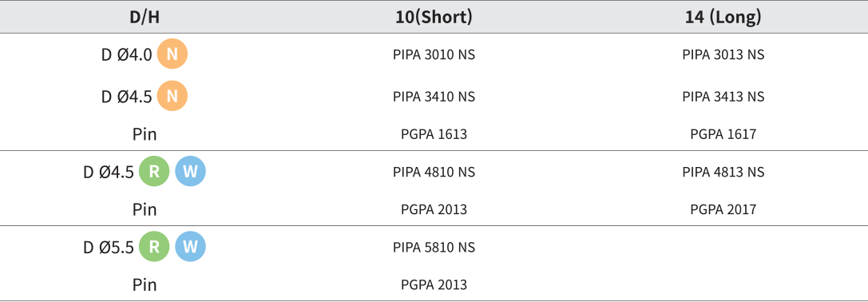
Task: Click the 14 (Long) column header
Action: pyautogui.click(x=723, y=18)
